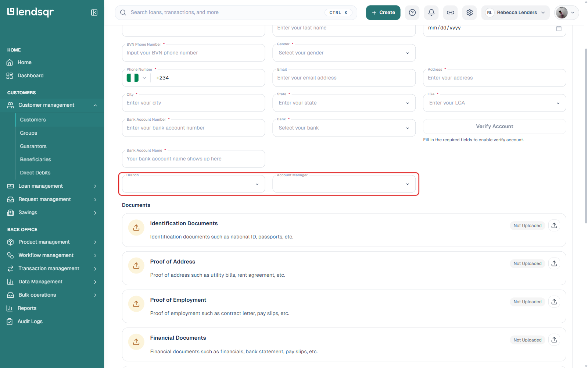Collapse the sidebar panel icon

(94, 13)
